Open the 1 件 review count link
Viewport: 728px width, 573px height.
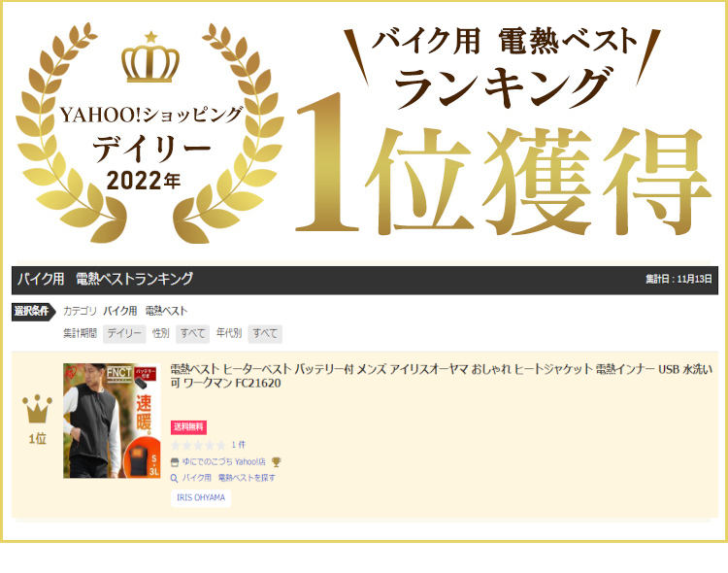[x=238, y=445]
